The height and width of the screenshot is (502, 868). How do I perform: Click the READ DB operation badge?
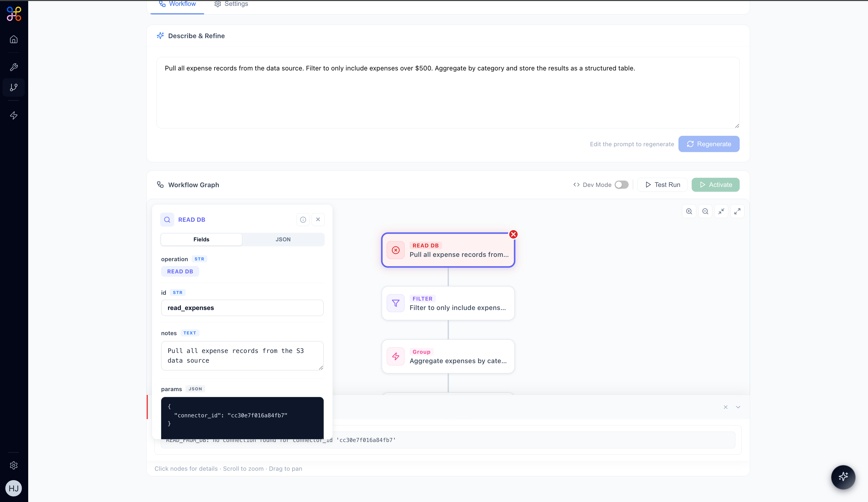click(x=180, y=271)
